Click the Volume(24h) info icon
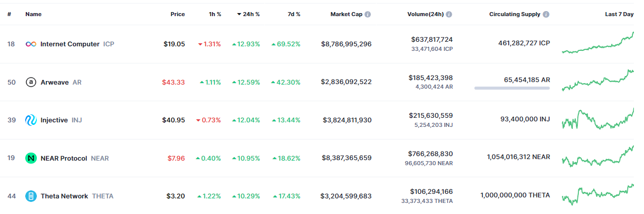 [449, 14]
